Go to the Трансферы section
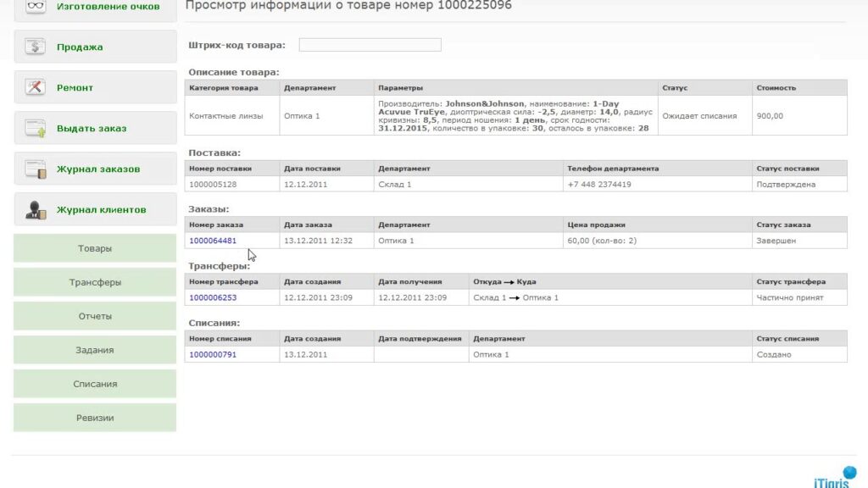 pos(95,282)
